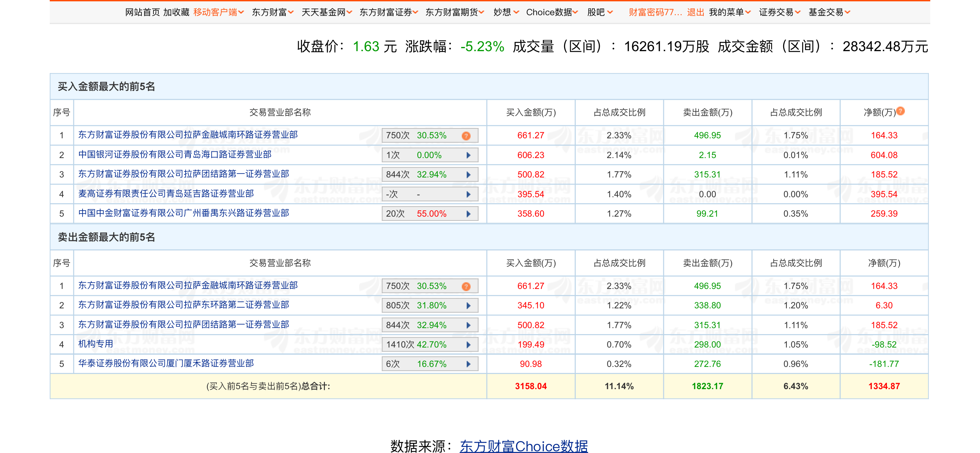Click turnover 28342.48万元 value
The image size is (980, 453).
[885, 47]
